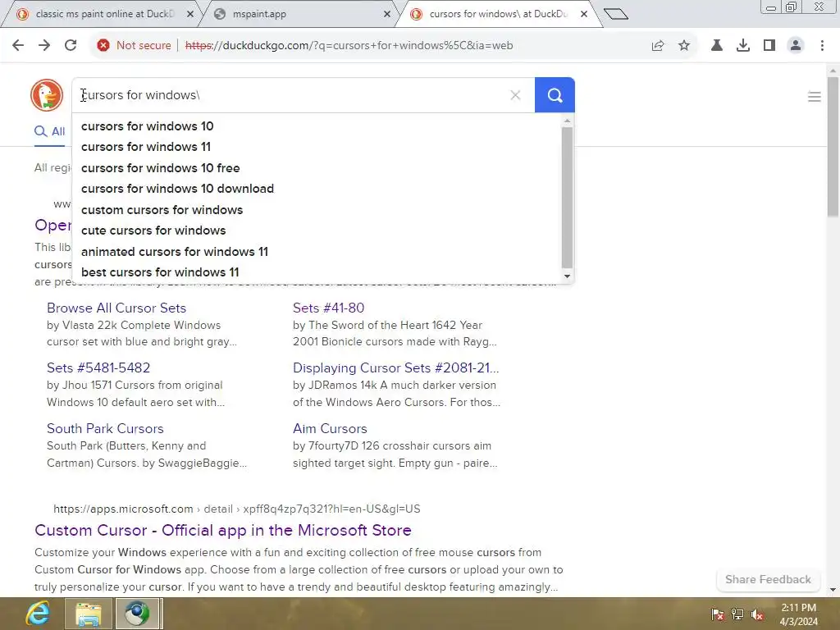Open File Explorer from taskbar
840x630 pixels.
(89, 614)
